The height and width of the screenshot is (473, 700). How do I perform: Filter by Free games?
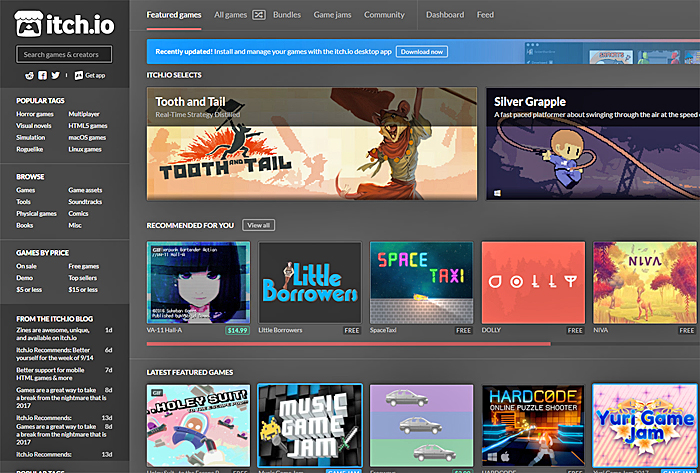[84, 266]
